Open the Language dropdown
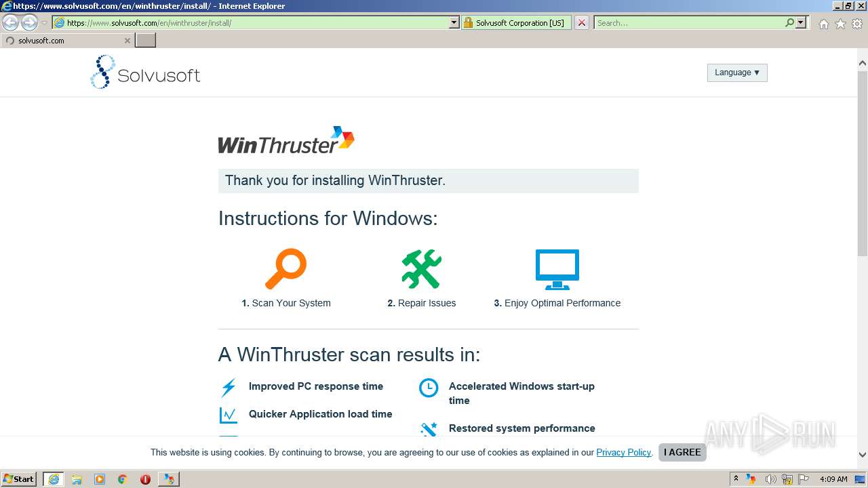The width and height of the screenshot is (868, 488). point(737,73)
